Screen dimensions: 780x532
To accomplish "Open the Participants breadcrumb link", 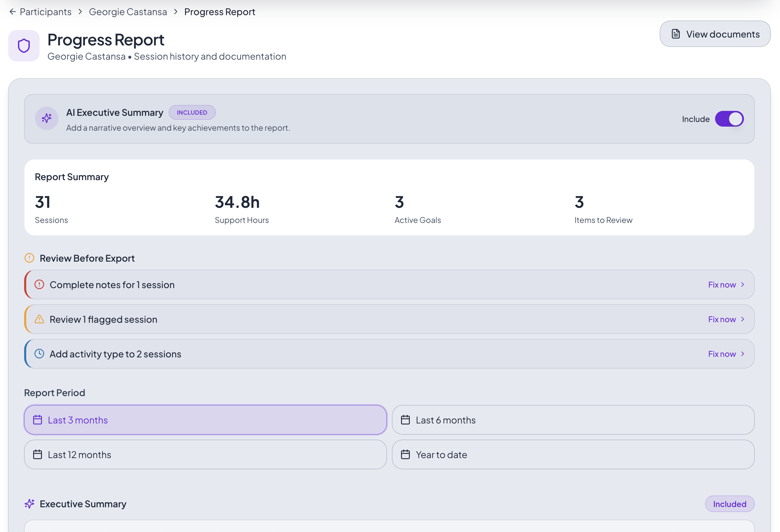I will (45, 11).
